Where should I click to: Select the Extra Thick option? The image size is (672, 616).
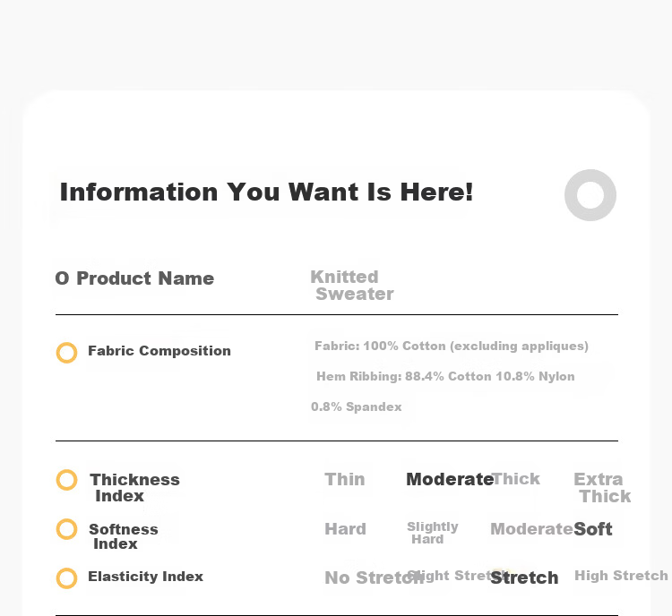coord(602,487)
